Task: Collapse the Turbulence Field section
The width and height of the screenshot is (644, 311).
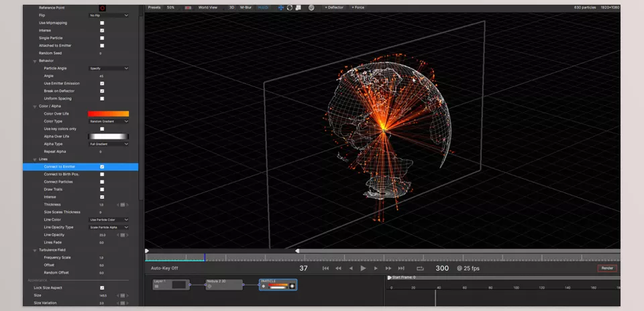Action: click(35, 250)
